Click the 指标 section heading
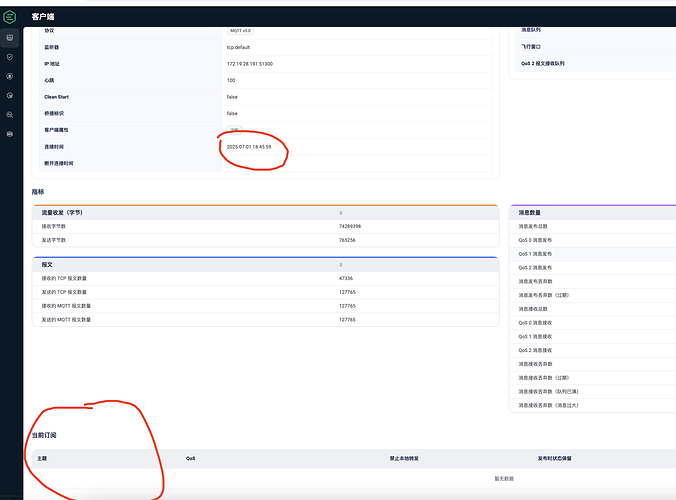The width and height of the screenshot is (676, 500). 38,192
